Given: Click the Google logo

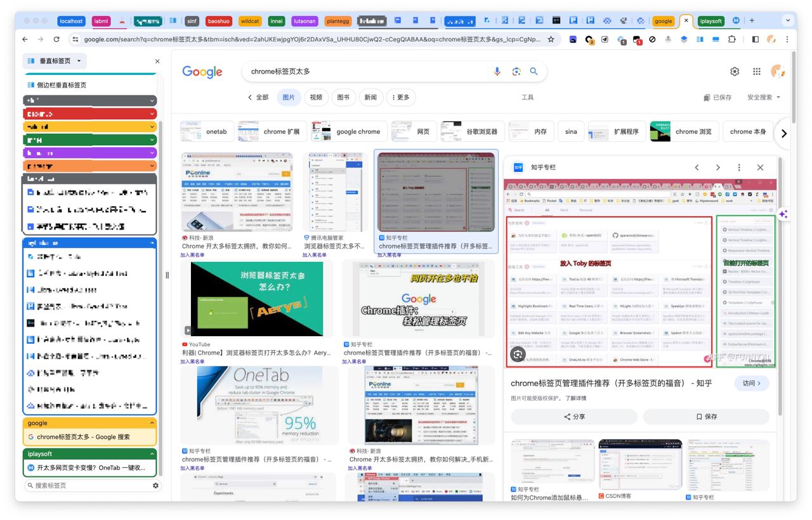Looking at the screenshot, I should (x=202, y=72).
